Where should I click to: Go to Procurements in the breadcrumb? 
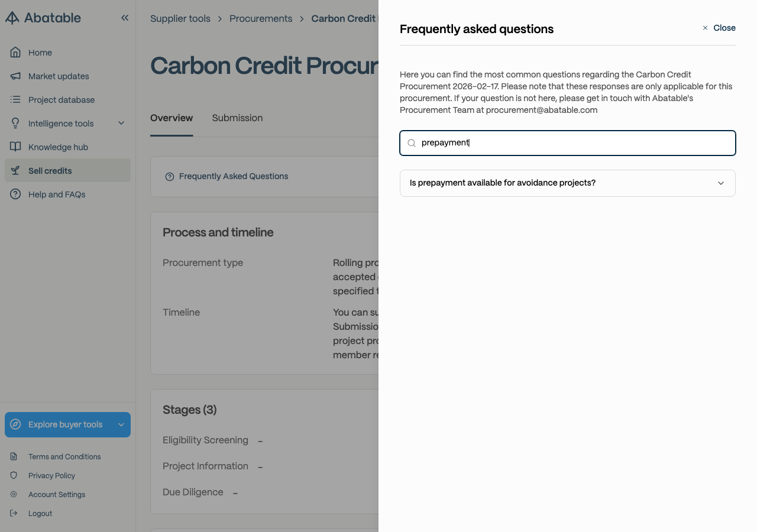coord(261,18)
